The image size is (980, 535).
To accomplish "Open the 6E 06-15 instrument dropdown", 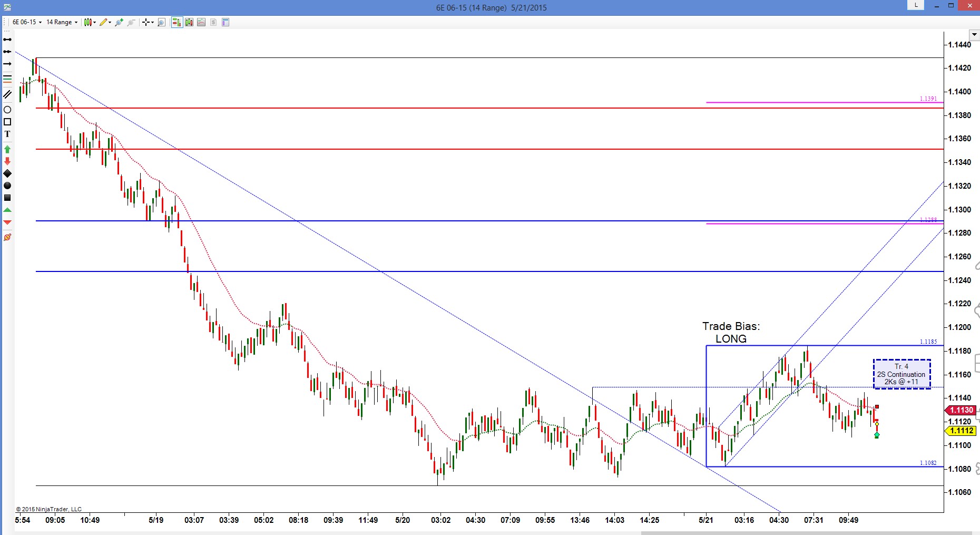I will 27,22.
